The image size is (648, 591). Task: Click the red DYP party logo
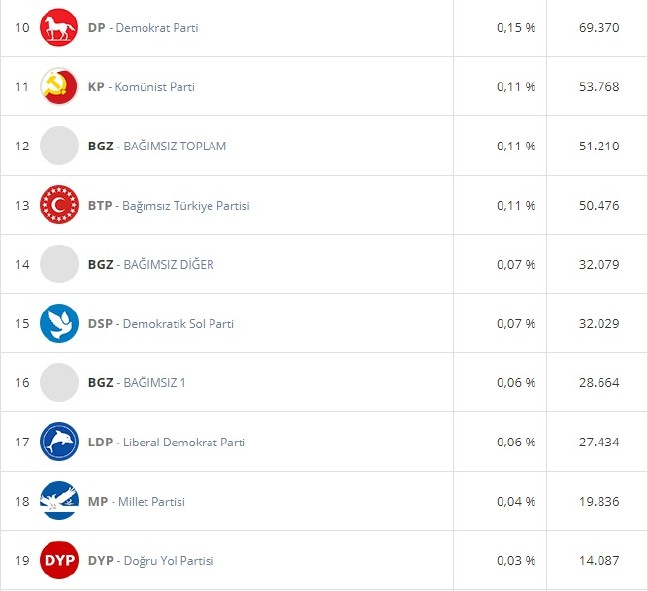pyautogui.click(x=59, y=560)
